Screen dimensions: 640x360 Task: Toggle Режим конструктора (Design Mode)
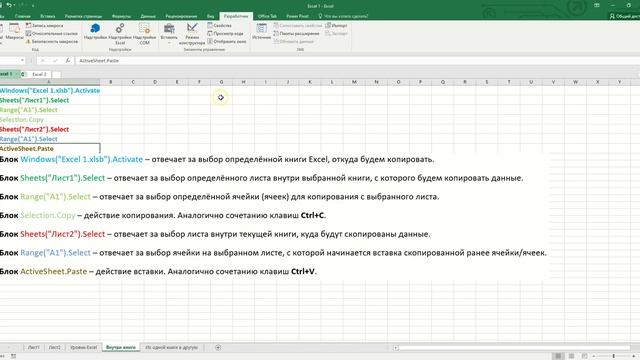(x=192, y=33)
